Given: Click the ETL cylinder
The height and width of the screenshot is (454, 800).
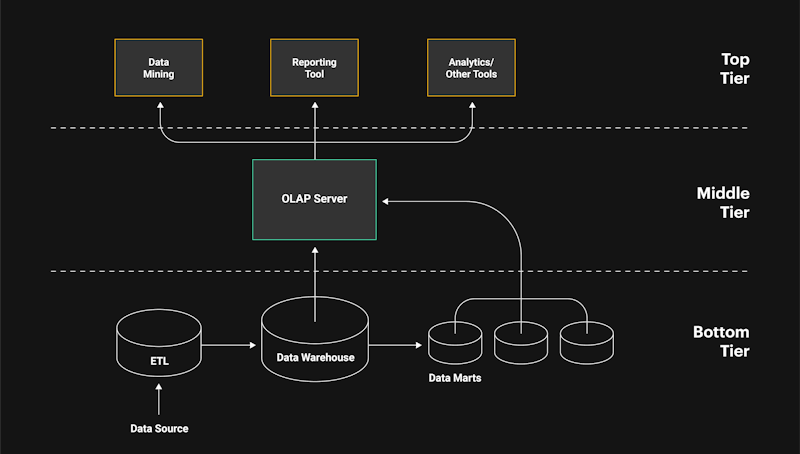Looking at the screenshot, I should 159,343.
